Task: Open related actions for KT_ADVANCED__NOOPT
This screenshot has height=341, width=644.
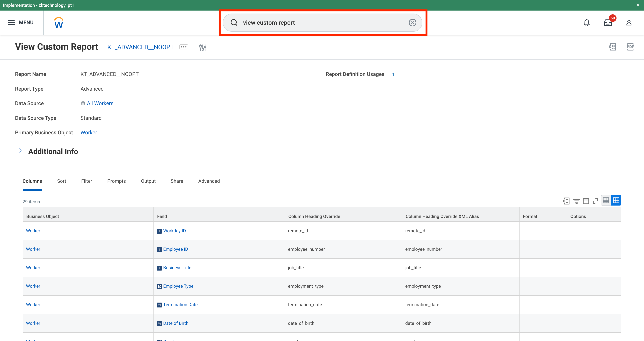Action: point(184,47)
